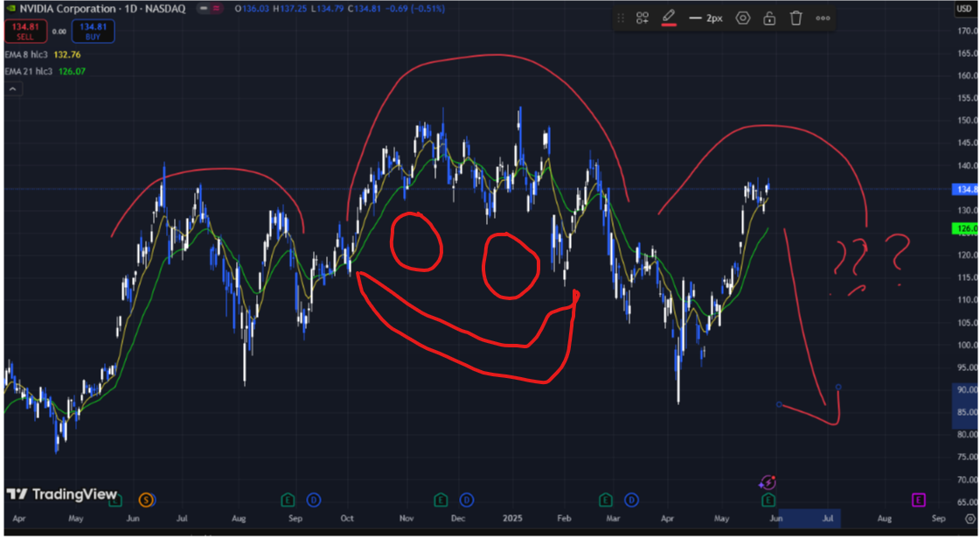Open the green E earnings marker before Mar
This screenshot has width=980, height=539.
(605, 500)
